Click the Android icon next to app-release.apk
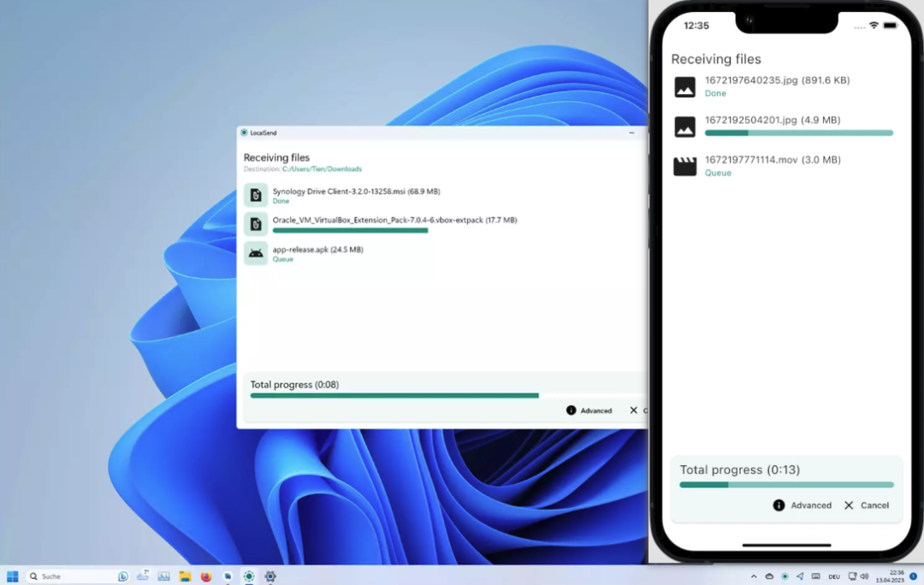Viewport: 924px width, 585px height. click(x=256, y=253)
